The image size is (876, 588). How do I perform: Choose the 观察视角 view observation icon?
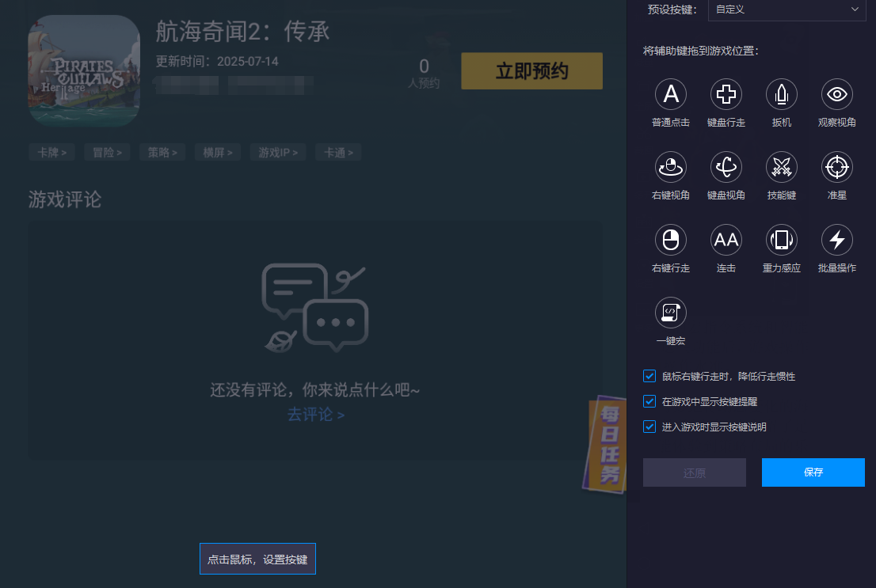(836, 94)
